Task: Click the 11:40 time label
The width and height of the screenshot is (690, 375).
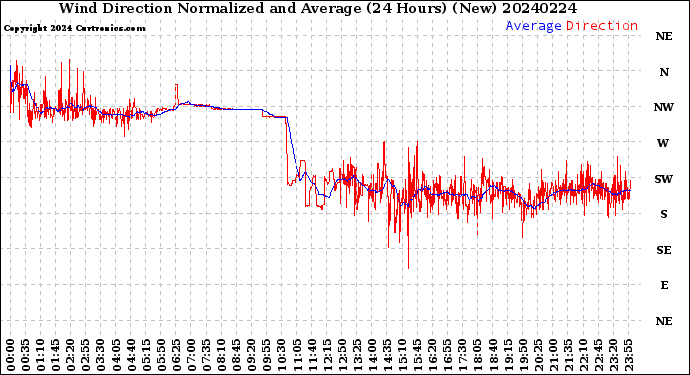Action: tap(312, 355)
